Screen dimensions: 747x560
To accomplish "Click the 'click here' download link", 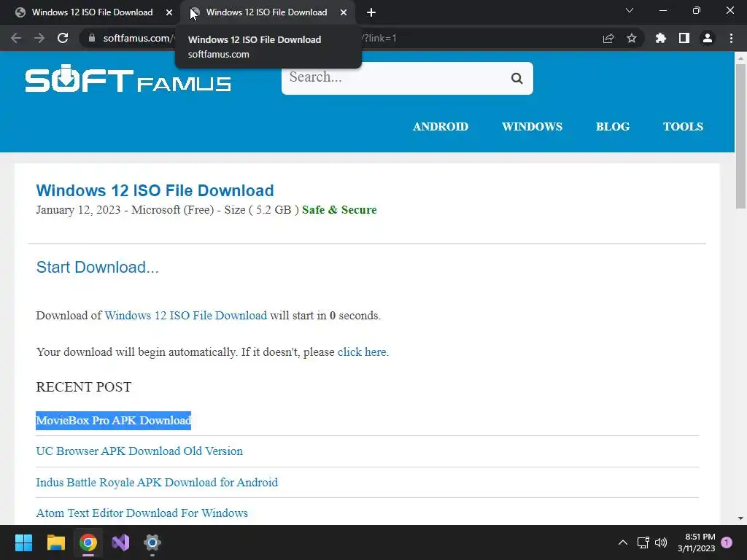I will point(362,352).
